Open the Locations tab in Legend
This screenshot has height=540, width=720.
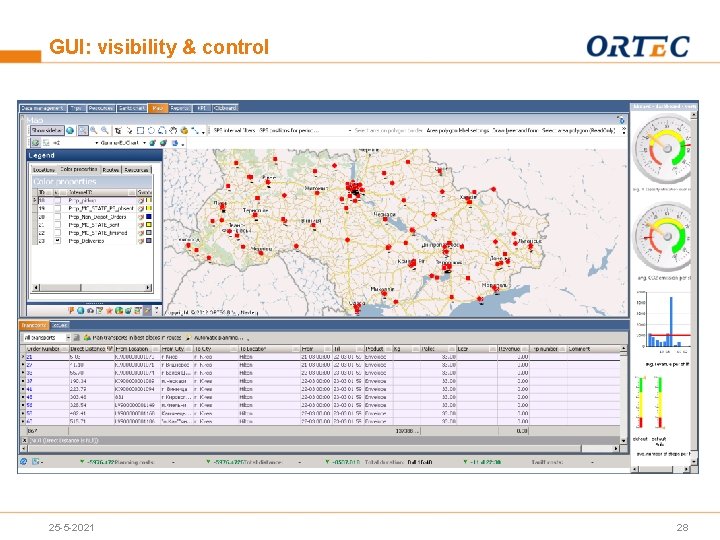(44, 170)
